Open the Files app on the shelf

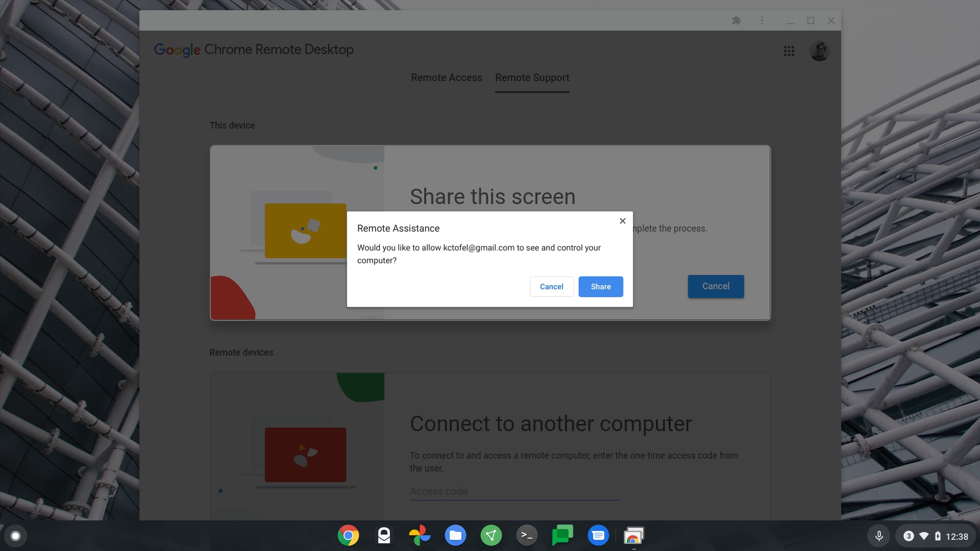coord(455,536)
